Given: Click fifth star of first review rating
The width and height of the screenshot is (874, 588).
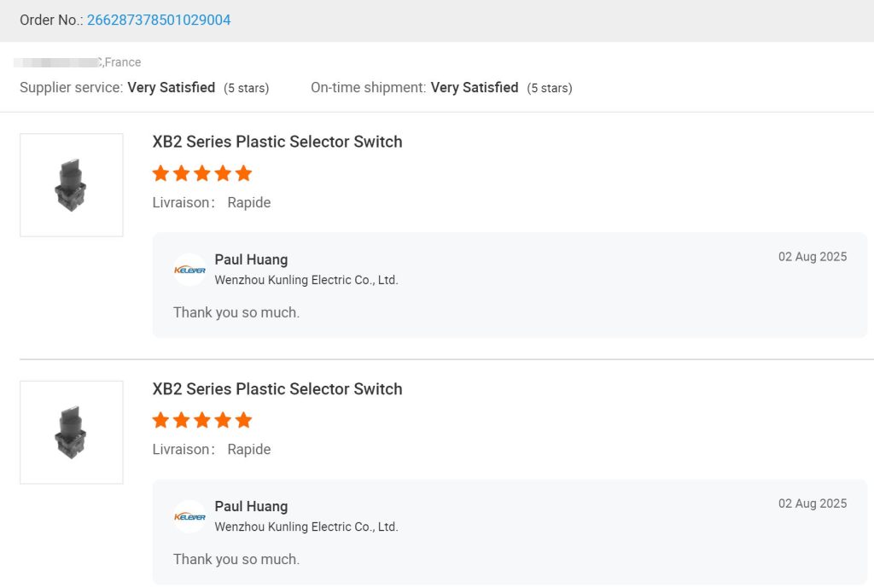Looking at the screenshot, I should (x=243, y=173).
